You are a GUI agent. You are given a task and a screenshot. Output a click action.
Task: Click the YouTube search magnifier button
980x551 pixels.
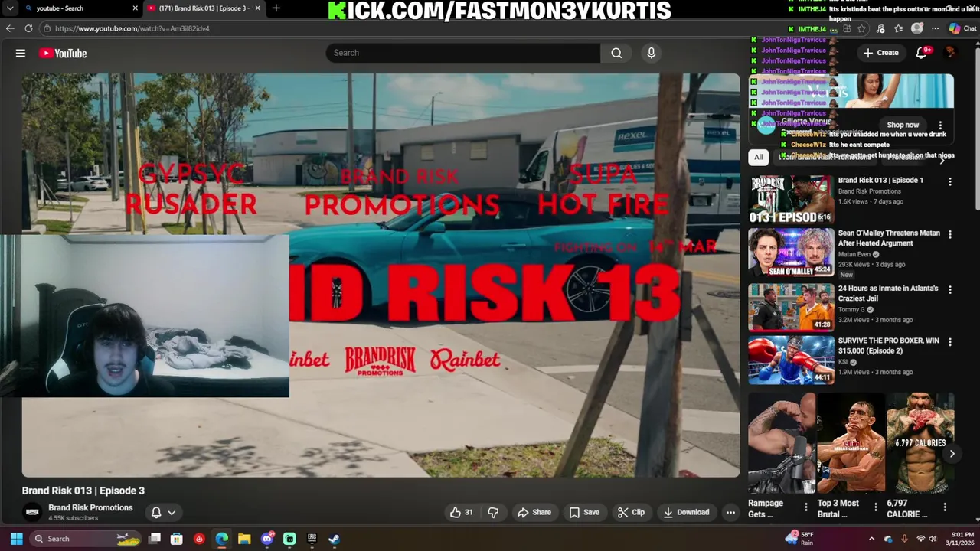tap(616, 53)
